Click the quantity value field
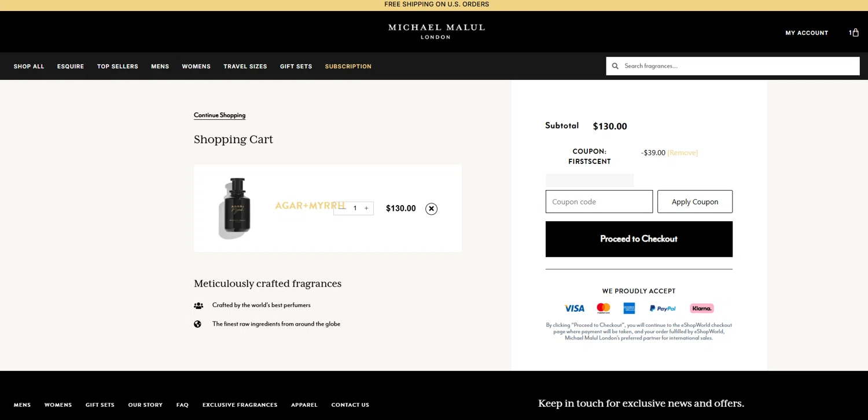This screenshot has height=420, width=868. pos(355,208)
